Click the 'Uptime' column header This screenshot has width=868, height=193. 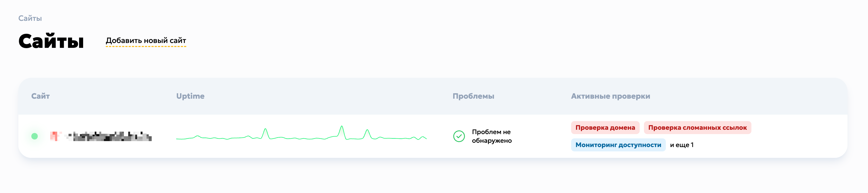[190, 96]
